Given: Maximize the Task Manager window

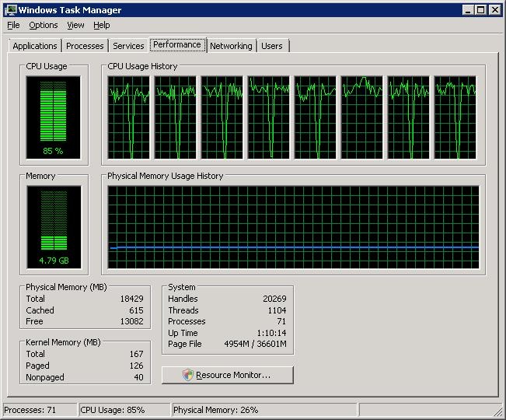Looking at the screenshot, I should (480, 10).
